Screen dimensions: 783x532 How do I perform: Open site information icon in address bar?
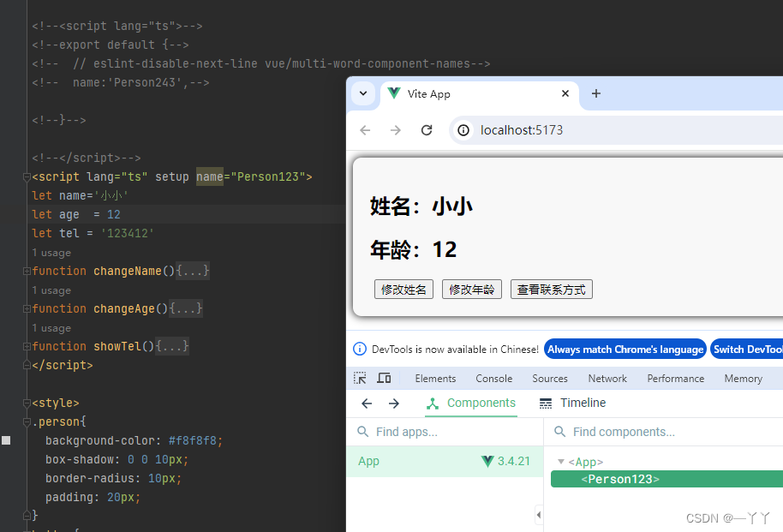click(x=463, y=130)
